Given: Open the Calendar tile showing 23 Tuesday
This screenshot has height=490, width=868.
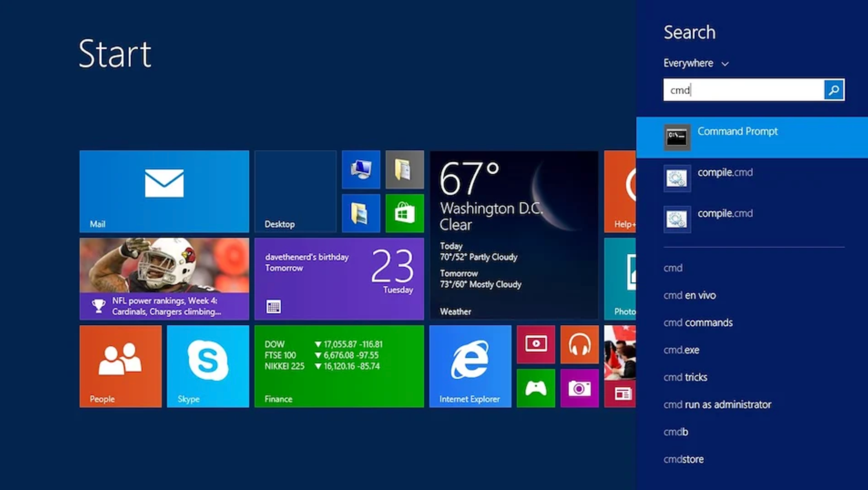Looking at the screenshot, I should click(x=339, y=279).
